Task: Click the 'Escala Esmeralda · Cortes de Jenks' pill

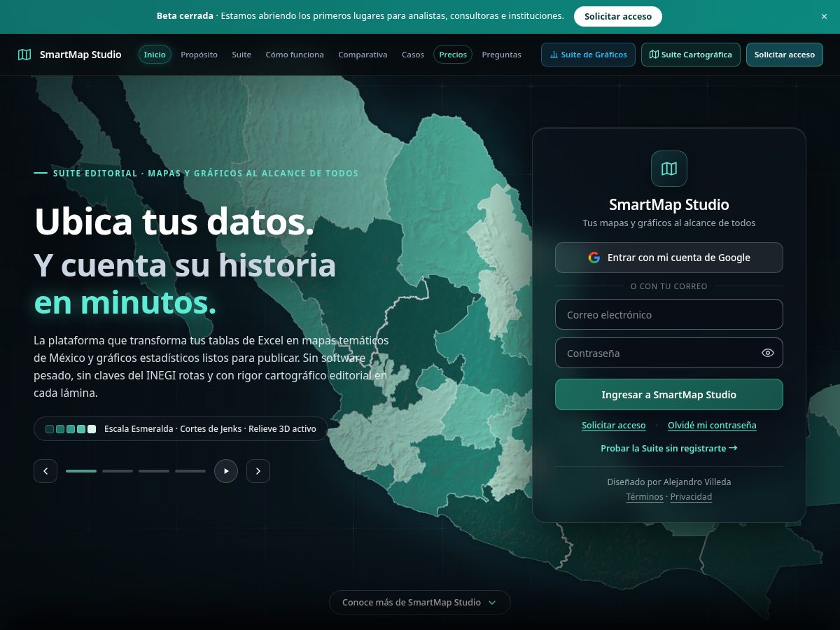Action: coord(181,429)
